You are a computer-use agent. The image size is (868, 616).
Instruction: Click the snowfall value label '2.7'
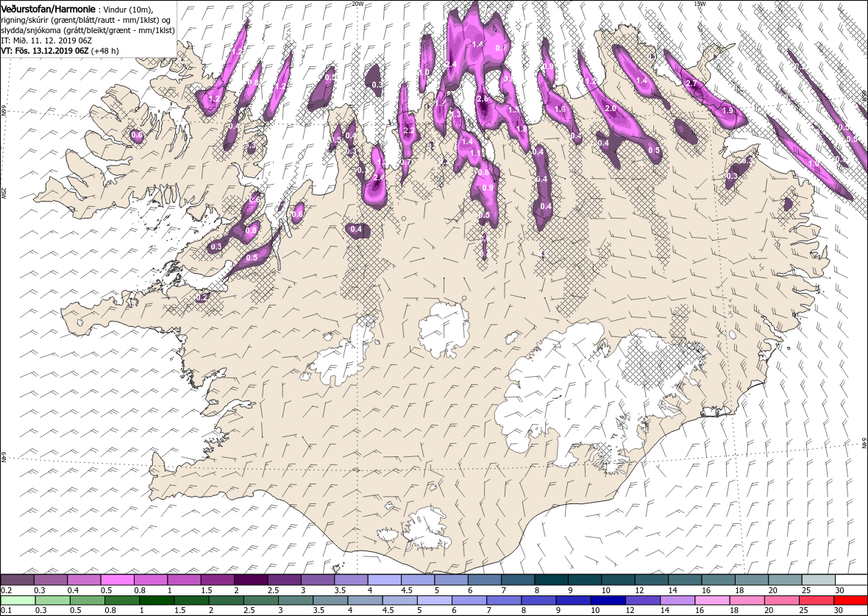[691, 84]
